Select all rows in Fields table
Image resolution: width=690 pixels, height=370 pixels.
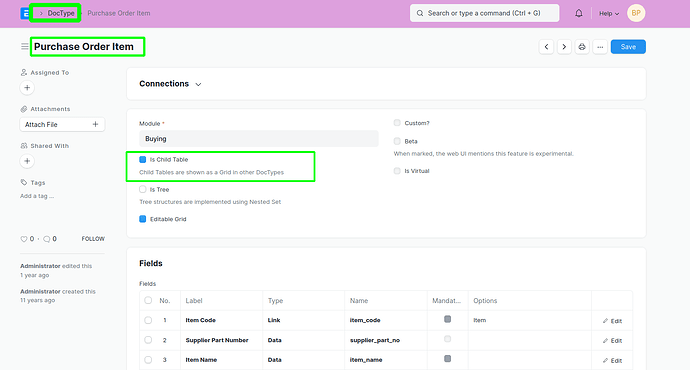[x=148, y=300]
